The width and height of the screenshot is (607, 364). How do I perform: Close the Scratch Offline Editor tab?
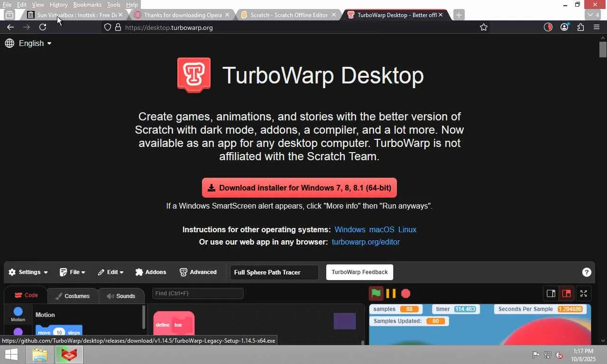coord(333,15)
